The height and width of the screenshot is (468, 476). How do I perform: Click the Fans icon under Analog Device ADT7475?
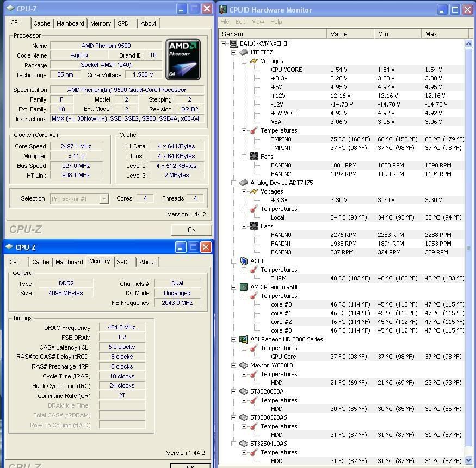coord(254,226)
